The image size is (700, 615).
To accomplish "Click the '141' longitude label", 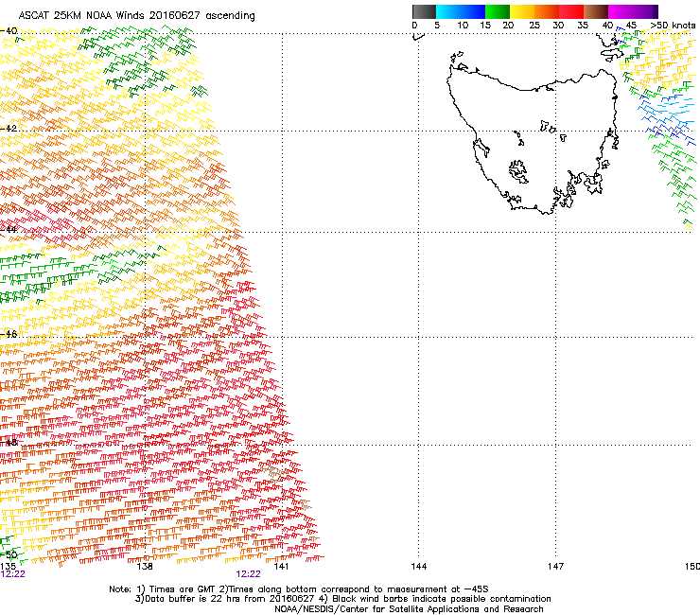I will 281,567.
